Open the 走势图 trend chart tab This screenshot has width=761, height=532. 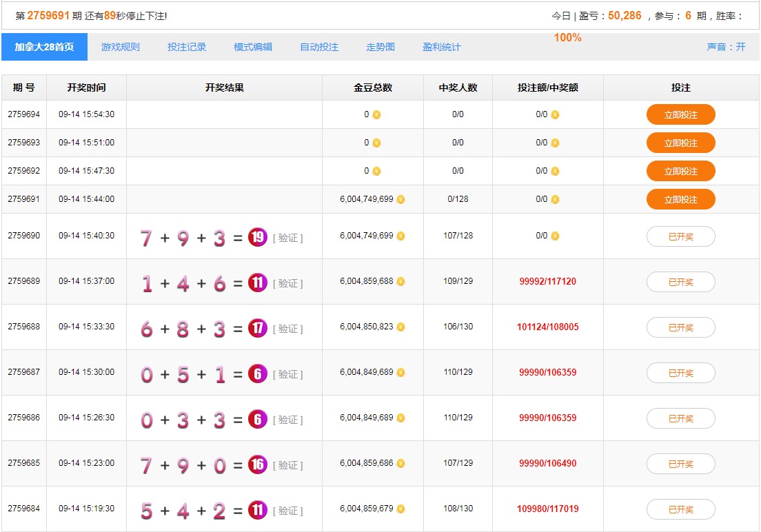coord(380,47)
